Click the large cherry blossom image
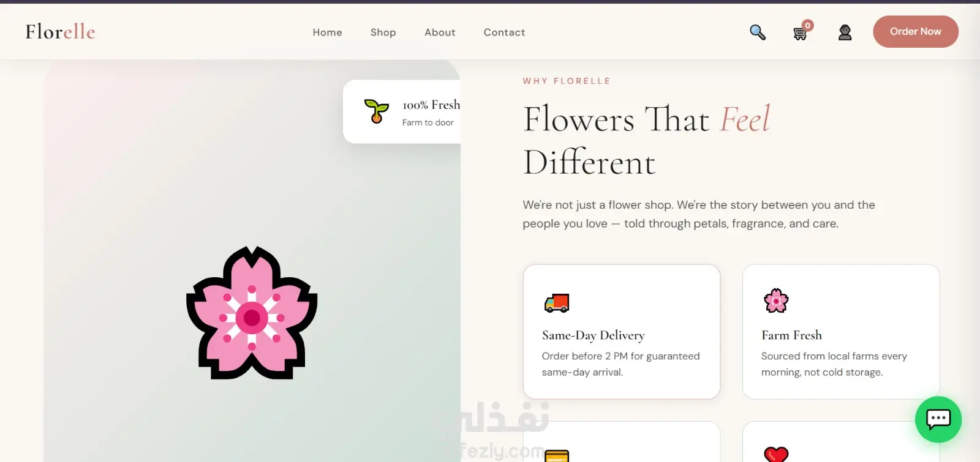The width and height of the screenshot is (980, 462). [x=252, y=313]
